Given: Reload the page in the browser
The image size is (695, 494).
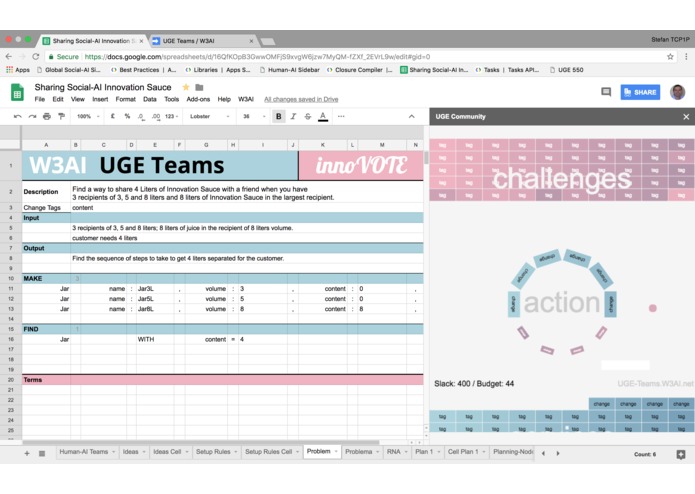Looking at the screenshot, I should click(x=36, y=57).
